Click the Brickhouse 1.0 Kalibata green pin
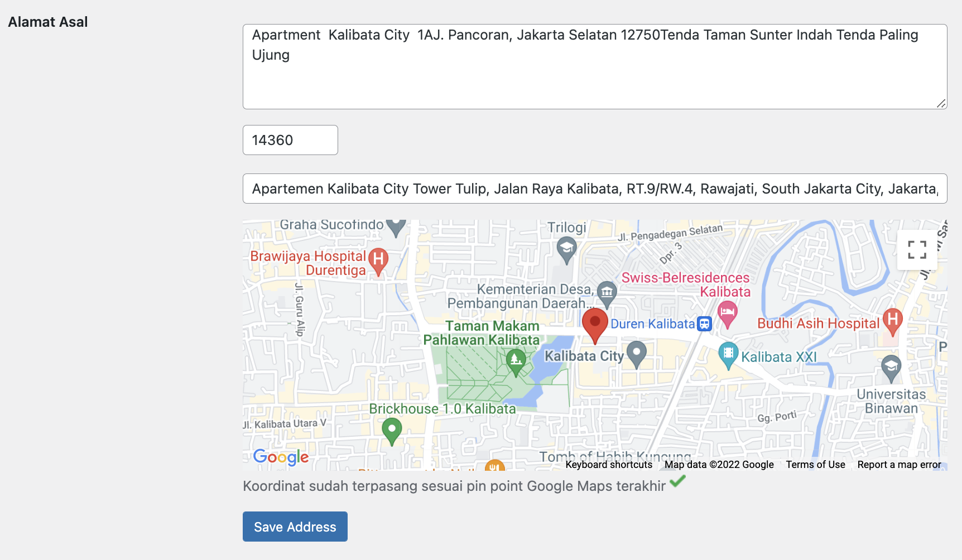The image size is (962, 560). (x=392, y=432)
